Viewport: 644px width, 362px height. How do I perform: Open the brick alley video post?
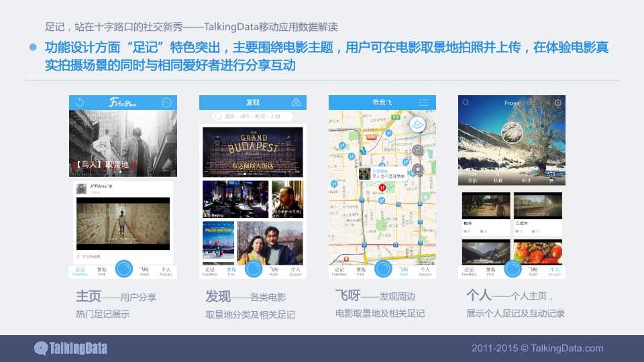click(123, 224)
